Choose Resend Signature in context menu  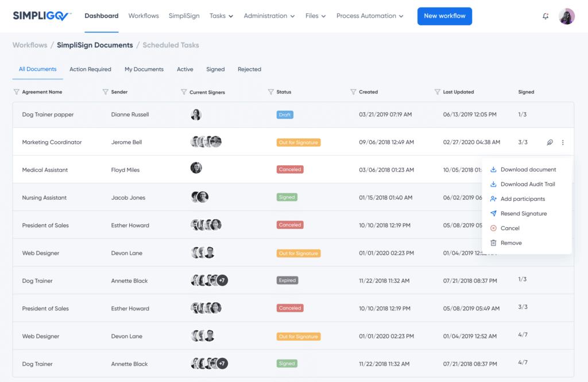tap(523, 213)
